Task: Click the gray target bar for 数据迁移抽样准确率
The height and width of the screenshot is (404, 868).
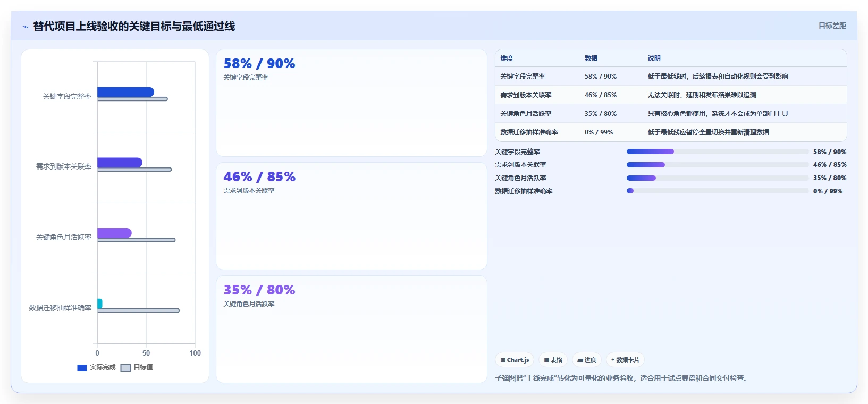Action: pyautogui.click(x=138, y=310)
